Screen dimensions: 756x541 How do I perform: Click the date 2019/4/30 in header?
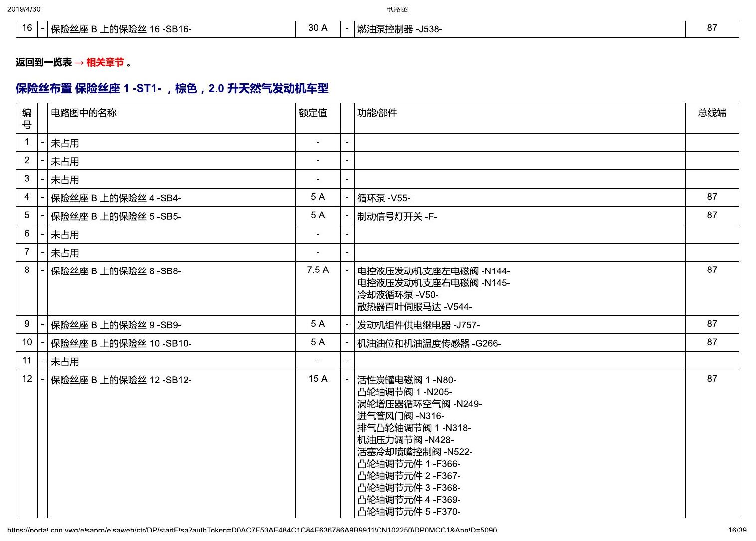click(x=24, y=9)
